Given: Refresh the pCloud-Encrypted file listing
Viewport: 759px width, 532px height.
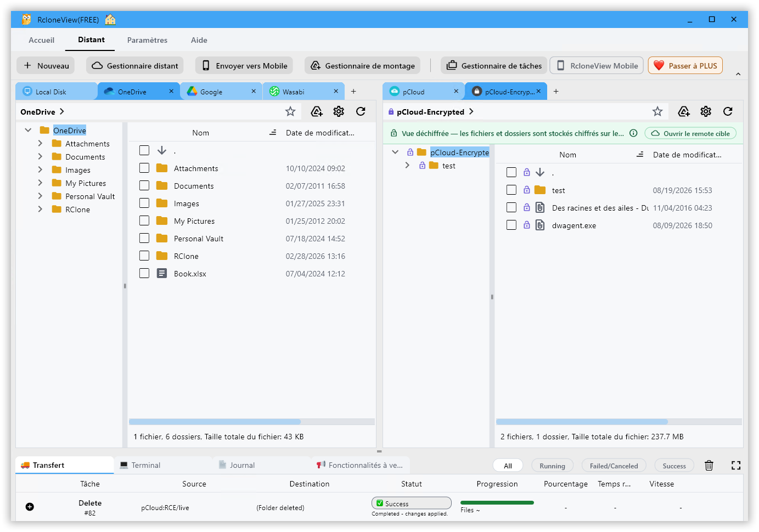Looking at the screenshot, I should point(728,112).
